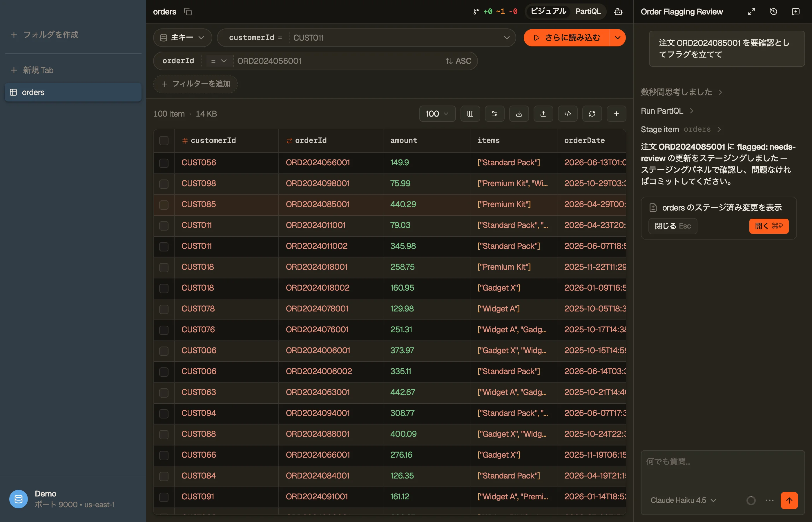Open the 主キー index dropdown
This screenshot has width=812, height=522.
[182, 38]
